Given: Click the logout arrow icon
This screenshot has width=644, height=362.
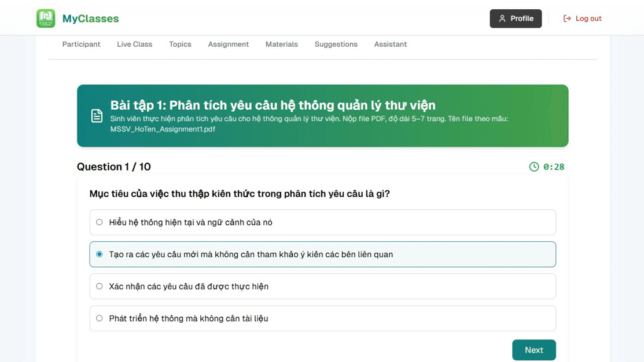Looking at the screenshot, I should click(567, 19).
